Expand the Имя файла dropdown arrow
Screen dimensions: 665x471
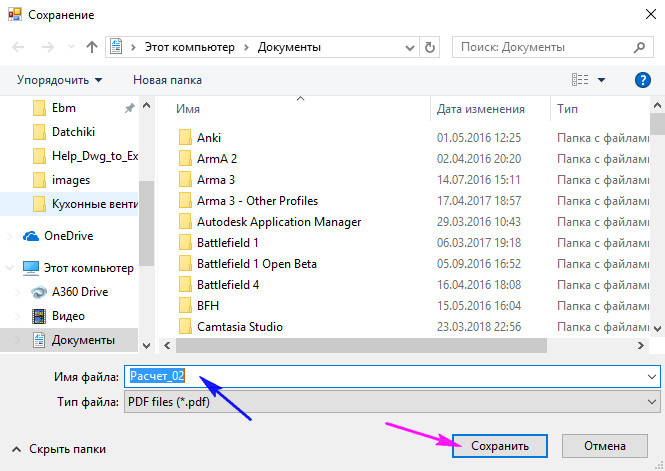click(x=651, y=376)
